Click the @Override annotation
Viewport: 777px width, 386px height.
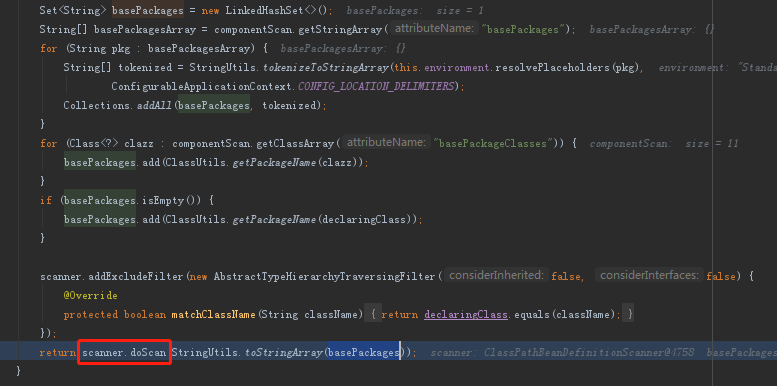point(91,295)
